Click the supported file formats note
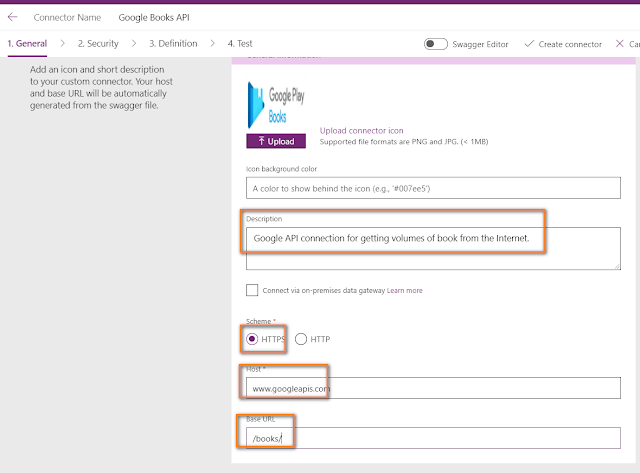This screenshot has width=640, height=473. [404, 142]
